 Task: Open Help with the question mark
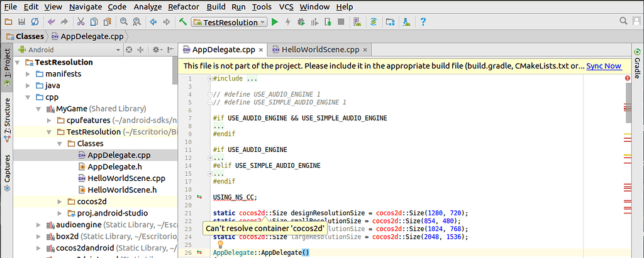(423, 22)
